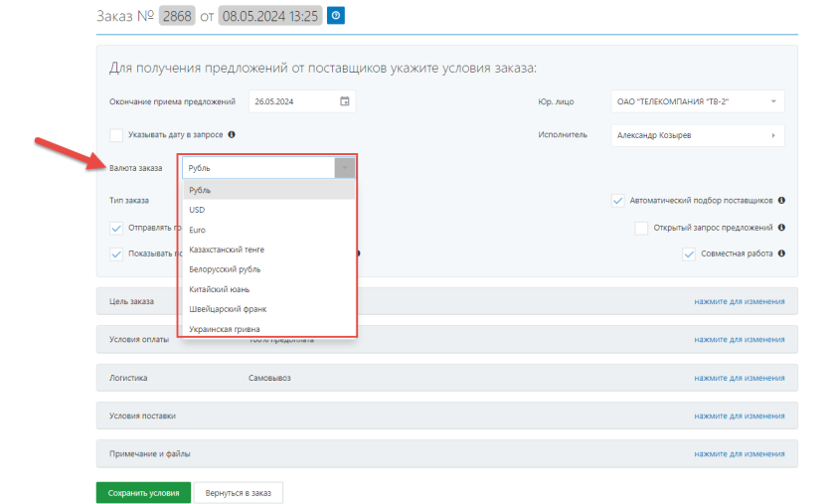Disable 'Совместная работа' checkbox
Image resolution: width=835 pixels, height=504 pixels.
tap(689, 253)
